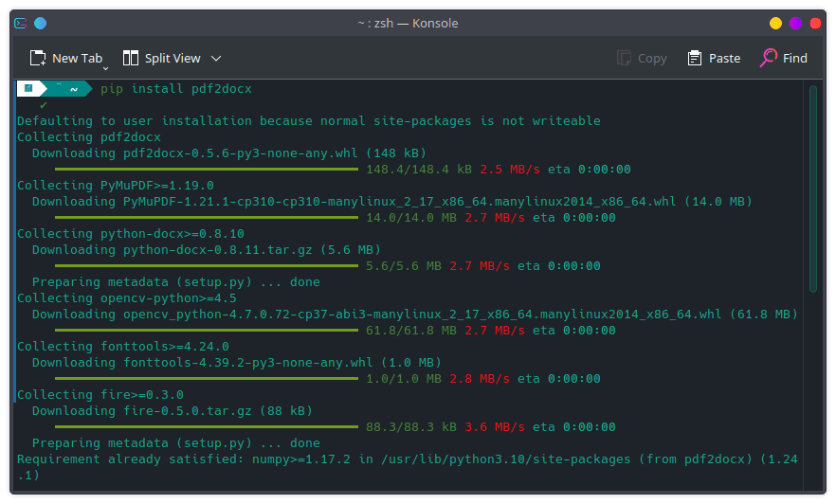
Task: Click the Copy toolbar button
Action: tap(642, 58)
